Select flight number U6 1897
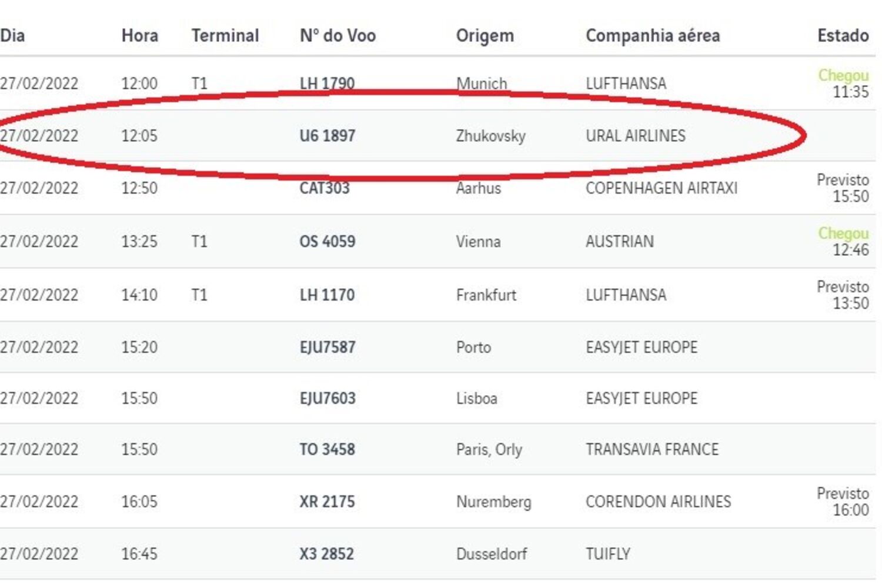 click(x=328, y=136)
